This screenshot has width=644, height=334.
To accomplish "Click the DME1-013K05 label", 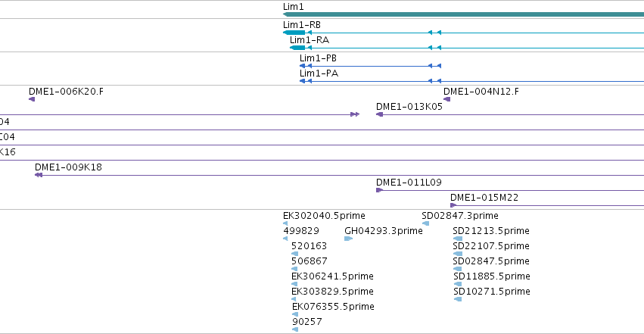I will 409,106.
